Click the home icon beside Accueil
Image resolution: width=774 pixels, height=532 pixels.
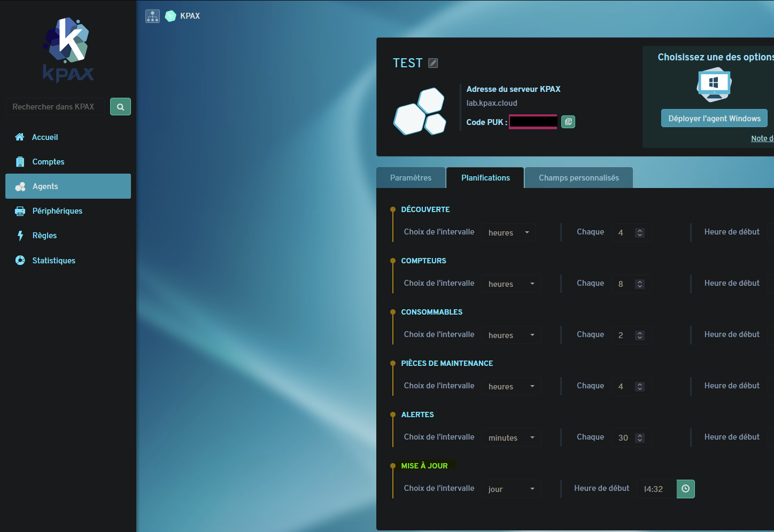20,137
